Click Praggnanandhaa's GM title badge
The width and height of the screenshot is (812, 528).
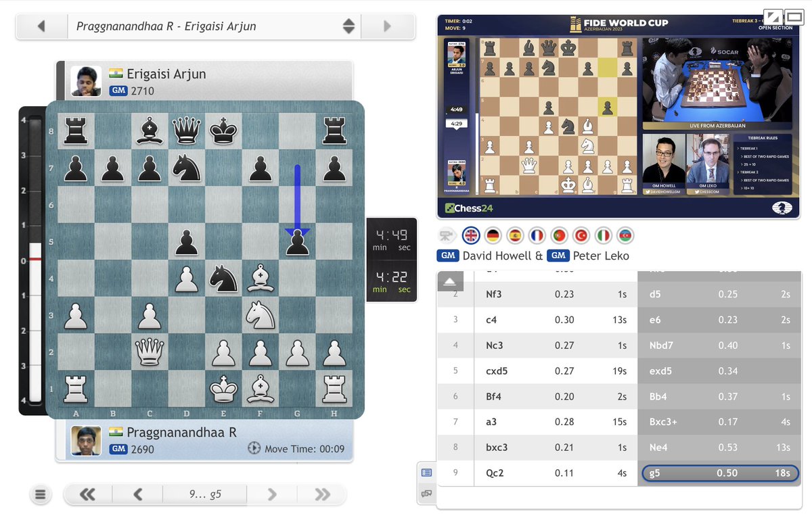click(118, 449)
